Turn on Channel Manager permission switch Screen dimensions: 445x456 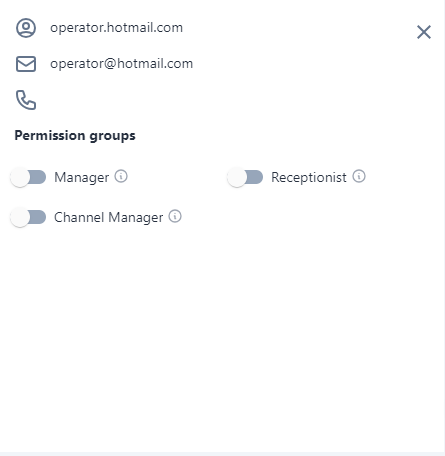pos(28,217)
